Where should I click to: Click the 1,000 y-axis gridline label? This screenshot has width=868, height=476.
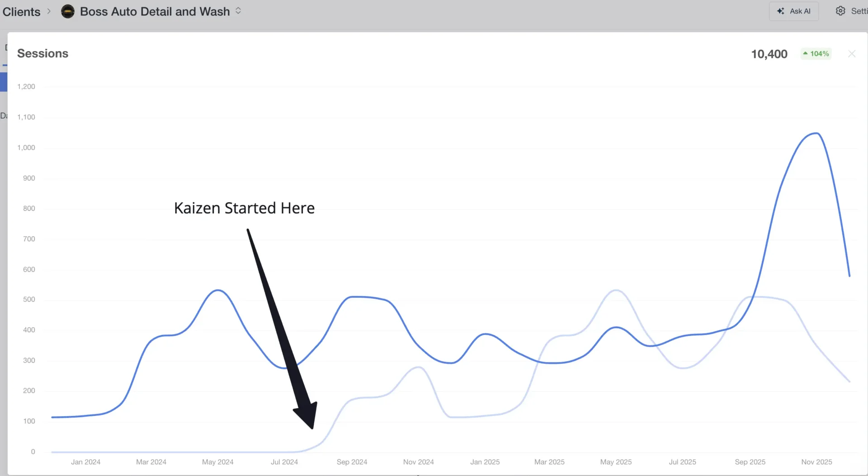click(x=26, y=148)
